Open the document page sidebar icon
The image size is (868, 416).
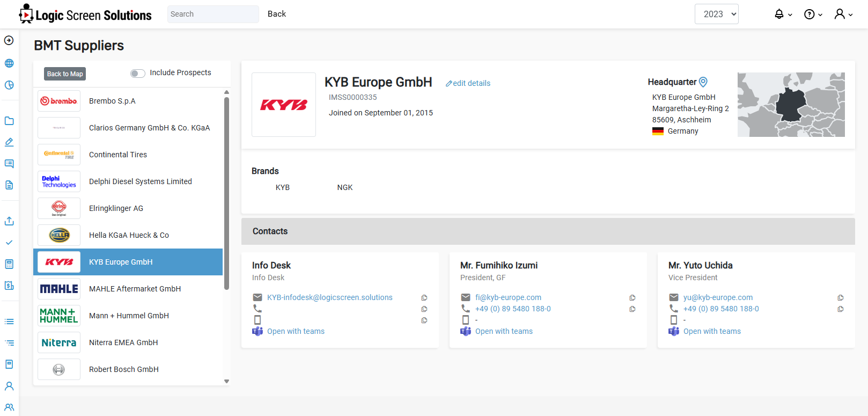tap(9, 185)
